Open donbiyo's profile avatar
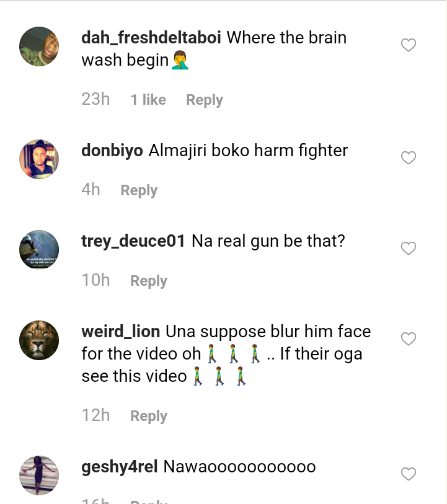Screen dimensions: 447x504 point(39,159)
